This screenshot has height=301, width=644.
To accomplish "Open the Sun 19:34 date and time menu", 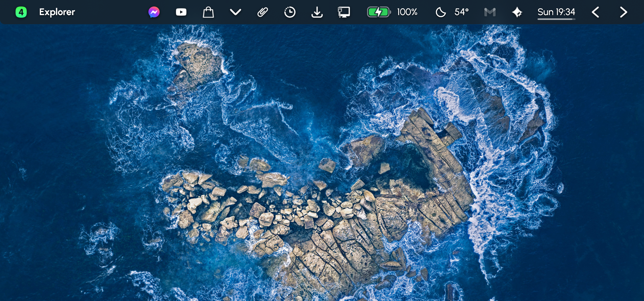I will (556, 12).
